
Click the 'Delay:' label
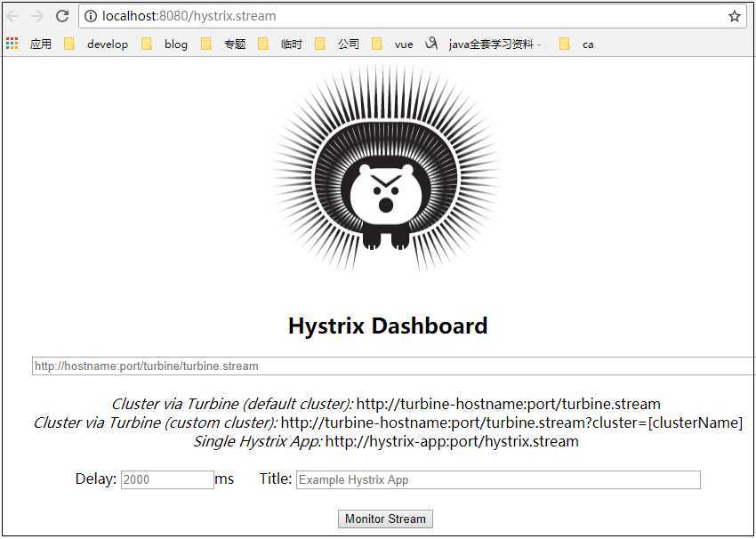[96, 479]
